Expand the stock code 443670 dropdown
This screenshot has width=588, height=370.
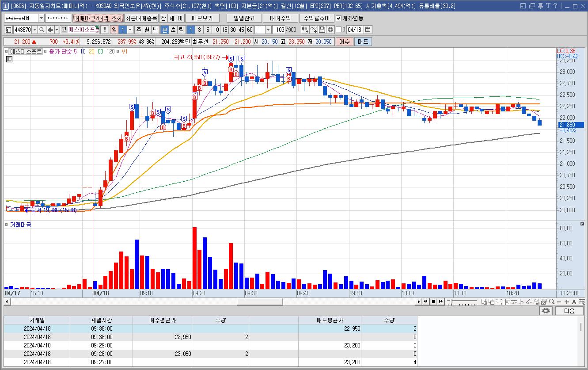tap(34, 30)
